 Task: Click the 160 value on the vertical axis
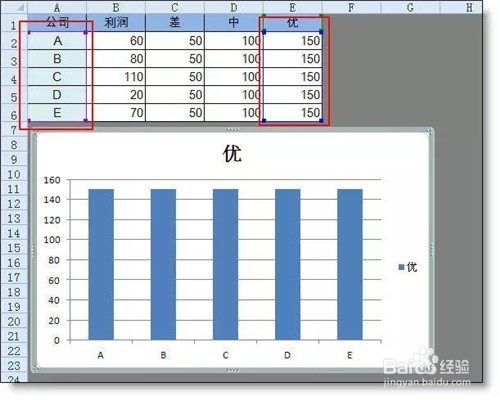click(52, 180)
